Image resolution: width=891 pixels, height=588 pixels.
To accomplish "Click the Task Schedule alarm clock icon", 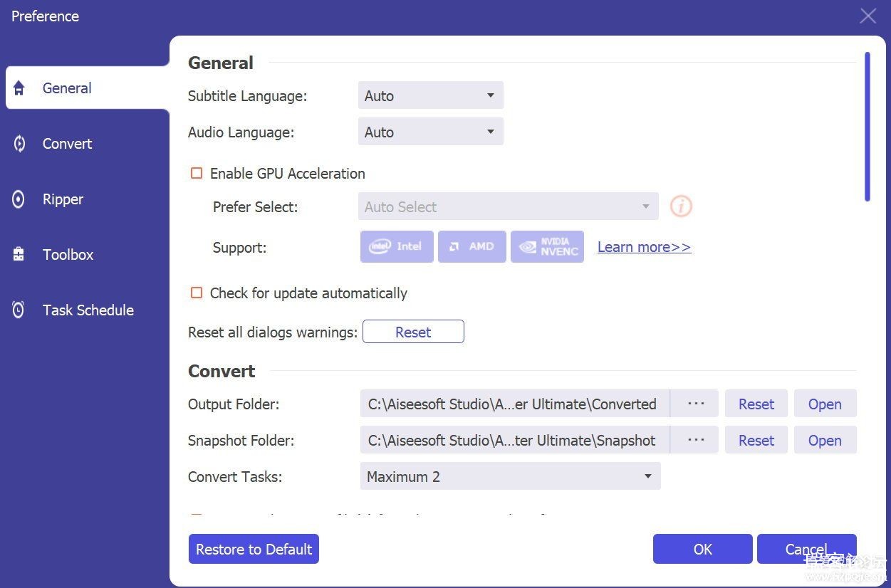I will (x=19, y=310).
